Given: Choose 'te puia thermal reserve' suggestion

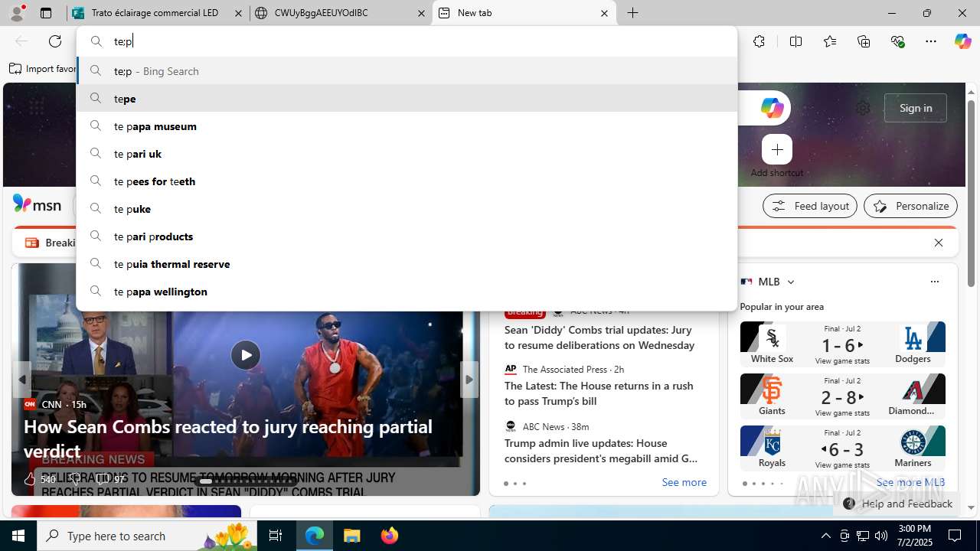Looking at the screenshot, I should [x=407, y=264].
